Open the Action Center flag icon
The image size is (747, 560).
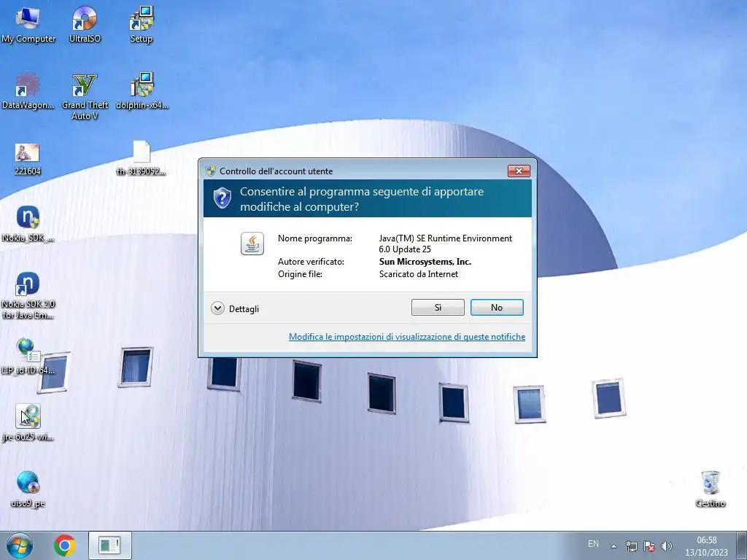point(649,546)
